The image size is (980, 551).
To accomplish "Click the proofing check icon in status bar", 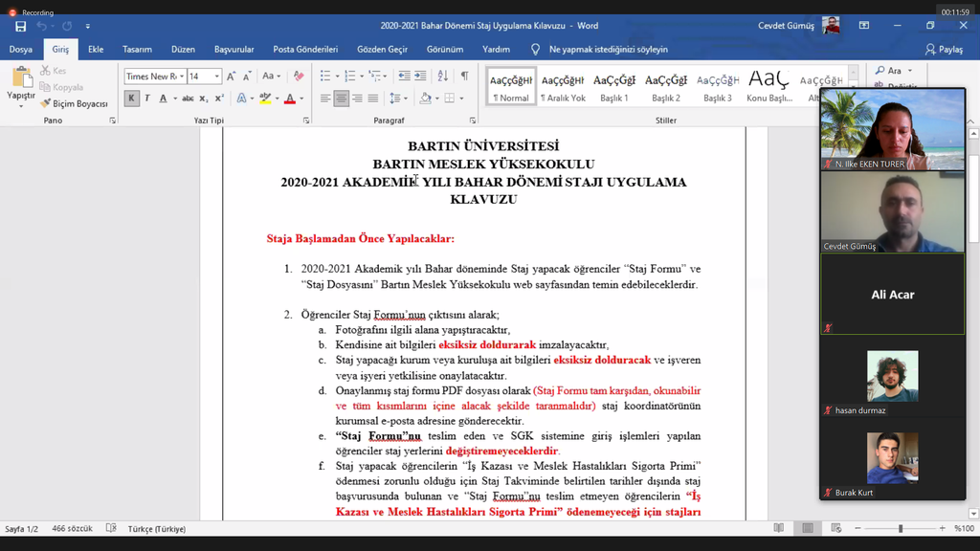I will 111,528.
